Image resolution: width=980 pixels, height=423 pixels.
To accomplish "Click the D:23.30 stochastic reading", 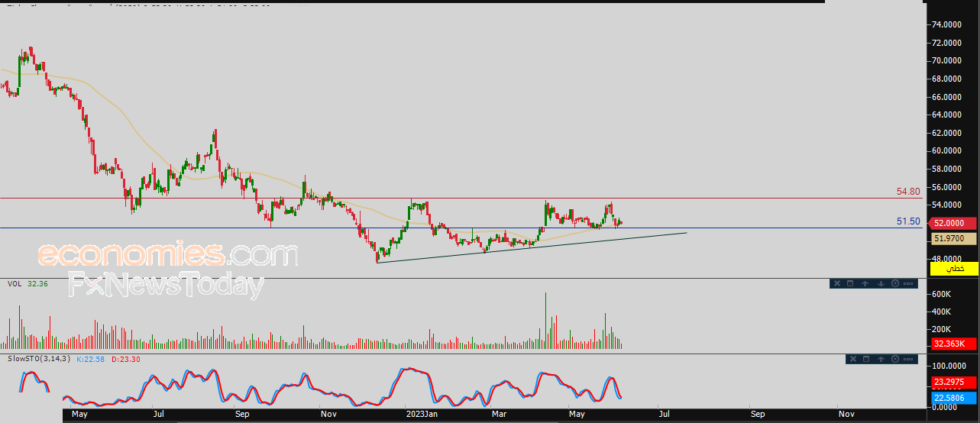I will 125,358.
